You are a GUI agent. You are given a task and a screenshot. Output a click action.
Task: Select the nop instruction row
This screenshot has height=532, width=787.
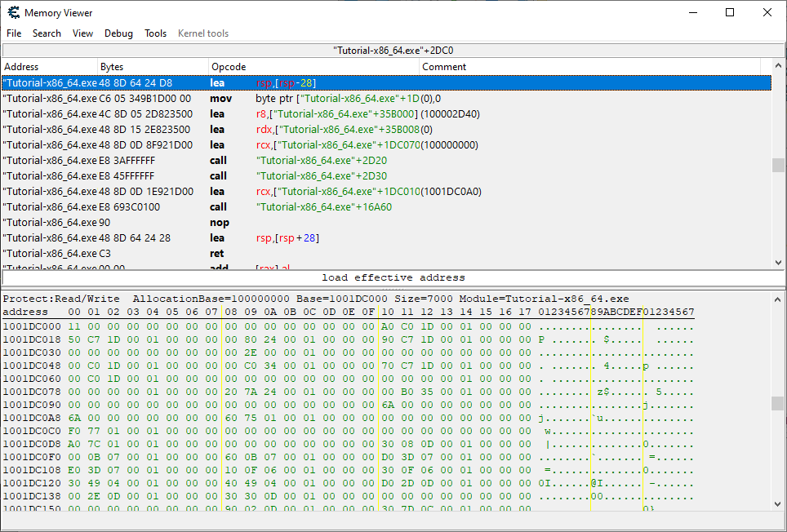327,223
